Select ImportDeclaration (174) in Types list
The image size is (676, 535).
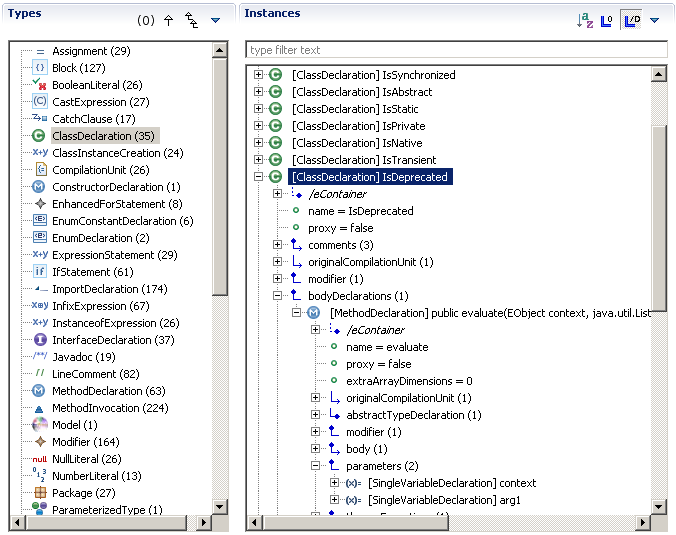tap(110, 289)
